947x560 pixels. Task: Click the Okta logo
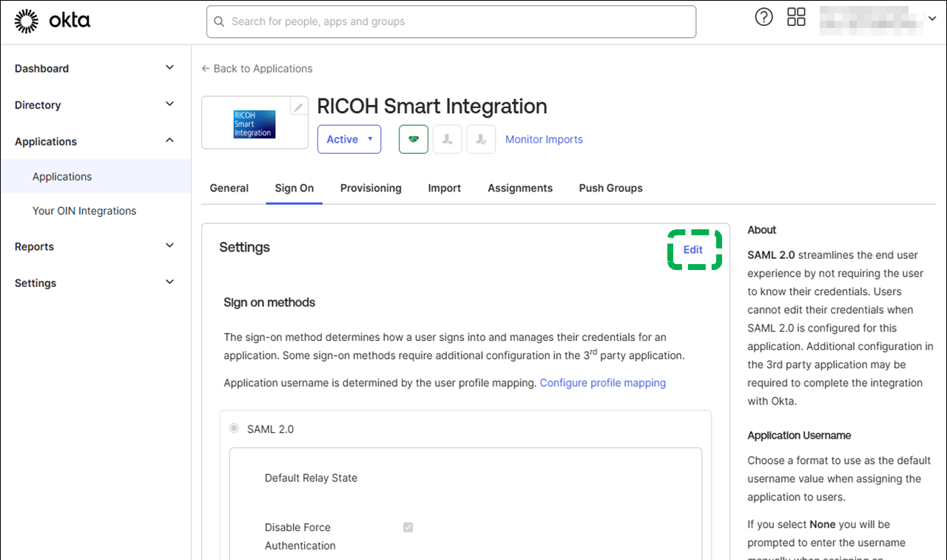point(53,21)
